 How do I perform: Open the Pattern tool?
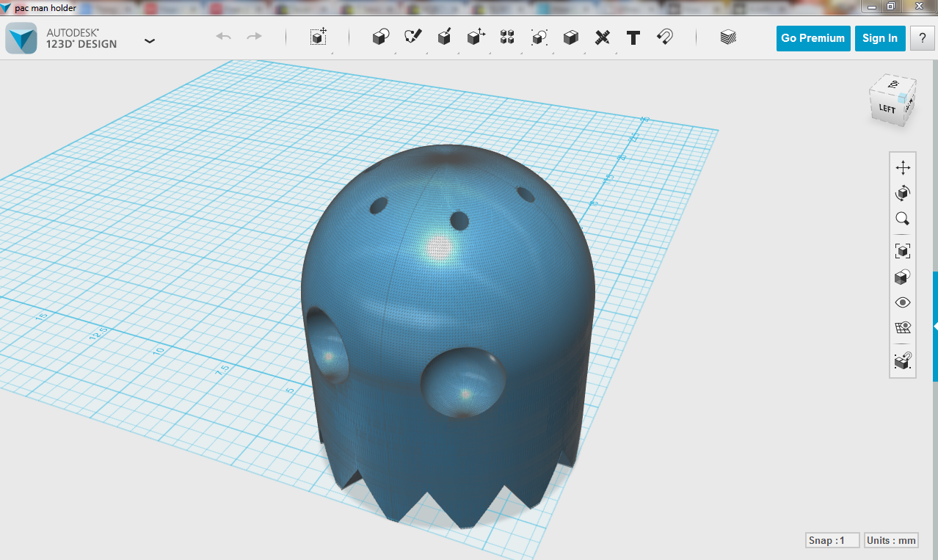pos(507,37)
